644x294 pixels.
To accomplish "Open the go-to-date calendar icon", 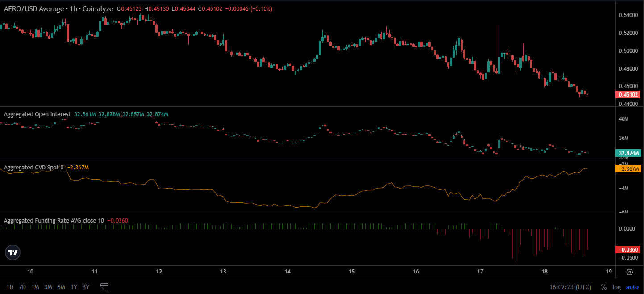I will coord(104,286).
